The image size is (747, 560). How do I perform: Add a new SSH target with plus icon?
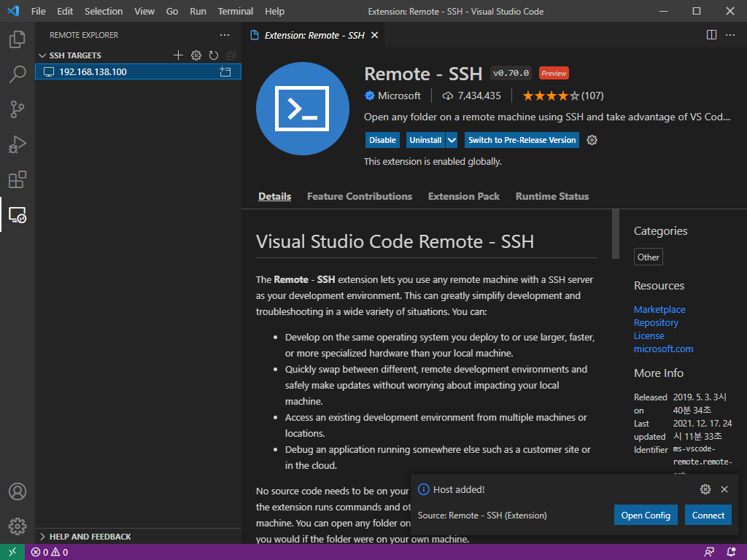(x=178, y=55)
